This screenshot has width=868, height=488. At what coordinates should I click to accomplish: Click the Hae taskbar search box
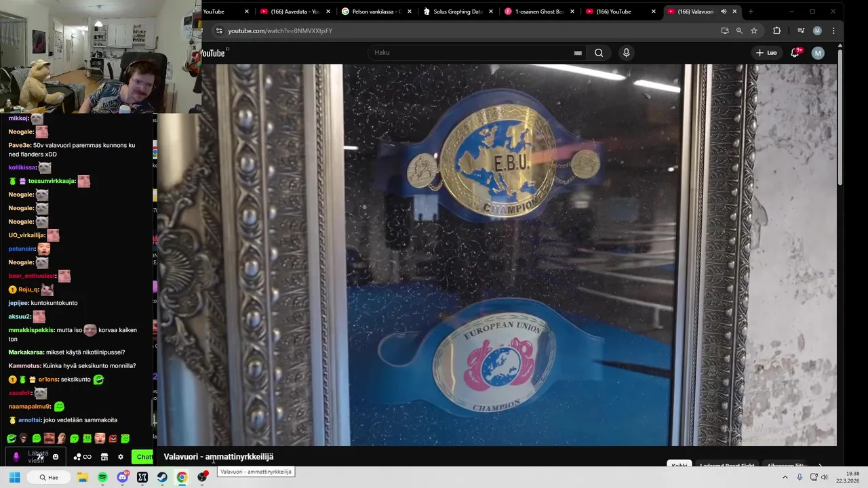pos(49,477)
